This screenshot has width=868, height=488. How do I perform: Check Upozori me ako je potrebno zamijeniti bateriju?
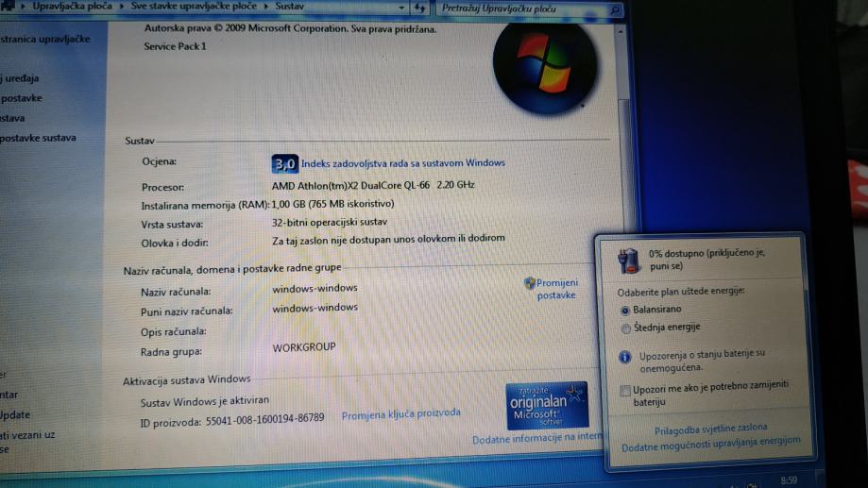[x=625, y=391]
